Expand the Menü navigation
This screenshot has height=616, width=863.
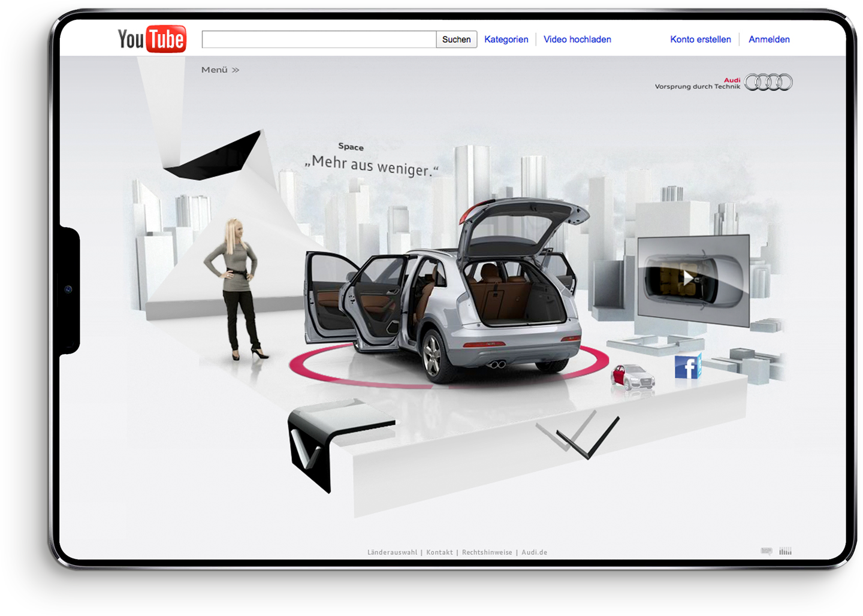(x=220, y=70)
